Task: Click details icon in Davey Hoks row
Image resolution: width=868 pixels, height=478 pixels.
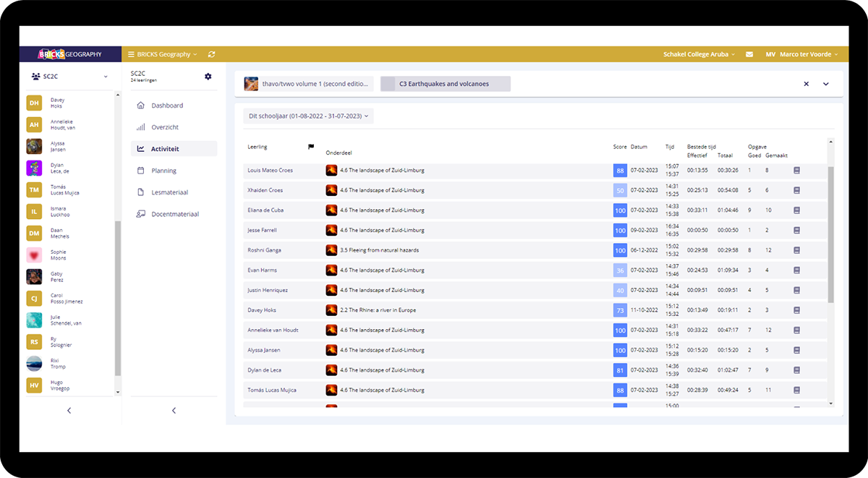Action: 796,310
